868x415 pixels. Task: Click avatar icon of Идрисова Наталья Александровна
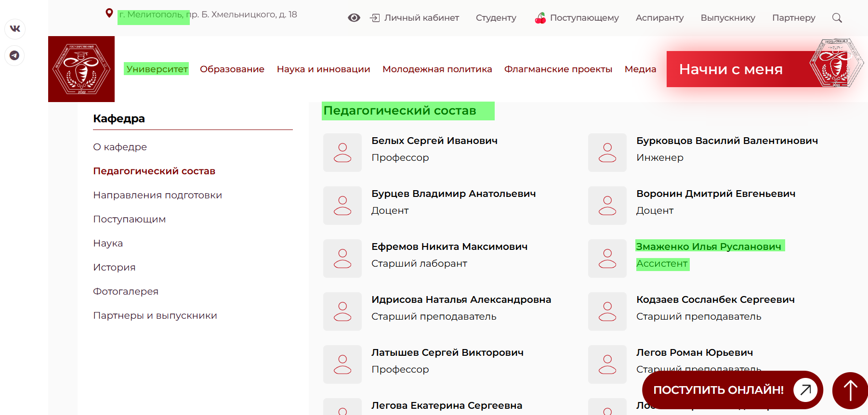[x=342, y=311]
